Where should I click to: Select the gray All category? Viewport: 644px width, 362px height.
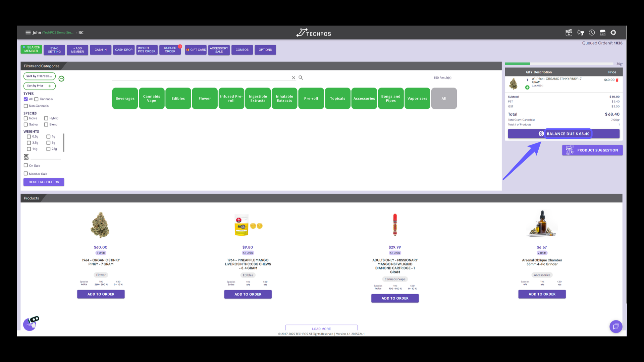point(444,99)
